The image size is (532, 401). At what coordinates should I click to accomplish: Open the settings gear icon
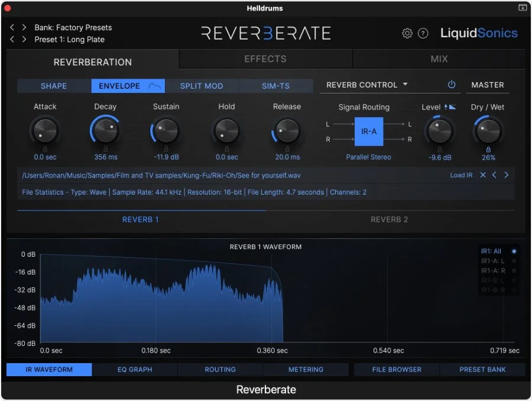(x=407, y=33)
